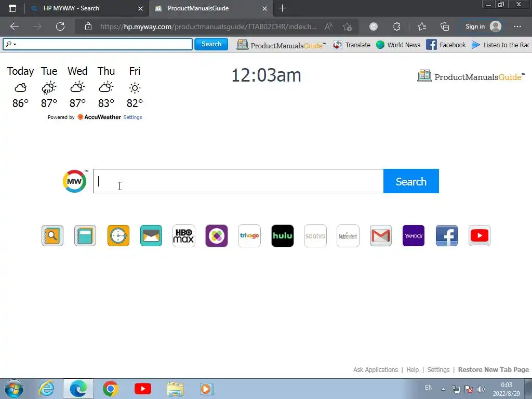
Task: Open the Gmail shortcut tile
Action: [x=381, y=235]
